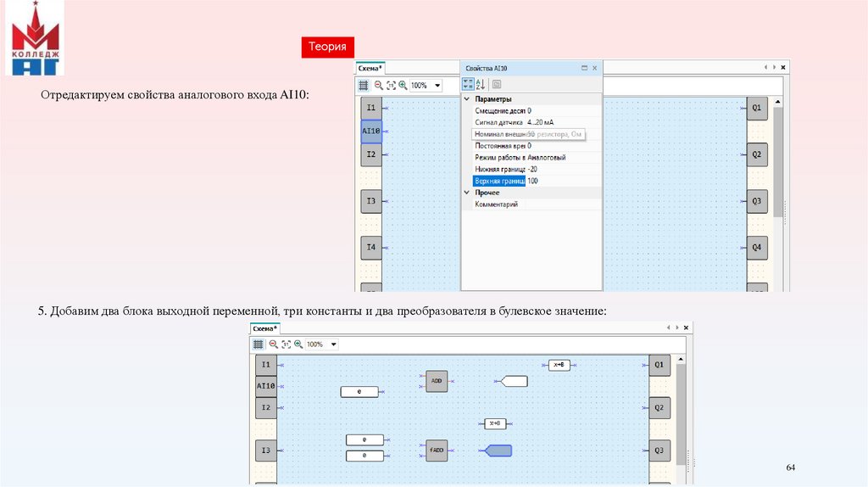Click next-tab arrow in upper scheme window
Viewport: 868px width, 487px height.
point(774,67)
